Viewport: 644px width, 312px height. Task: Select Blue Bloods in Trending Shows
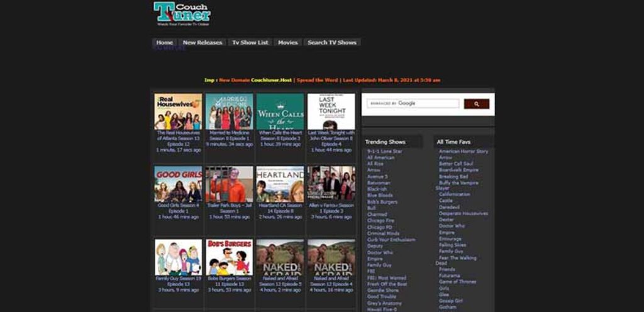click(380, 196)
